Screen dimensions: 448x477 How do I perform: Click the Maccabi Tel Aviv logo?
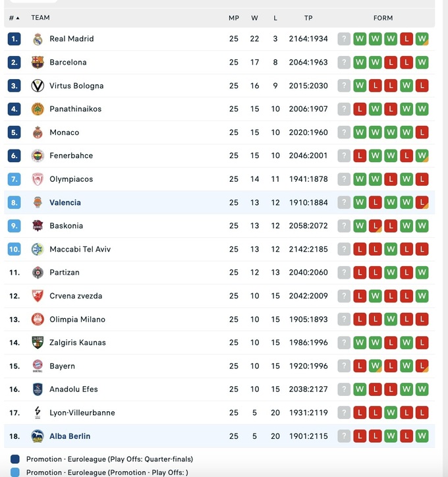38,250
